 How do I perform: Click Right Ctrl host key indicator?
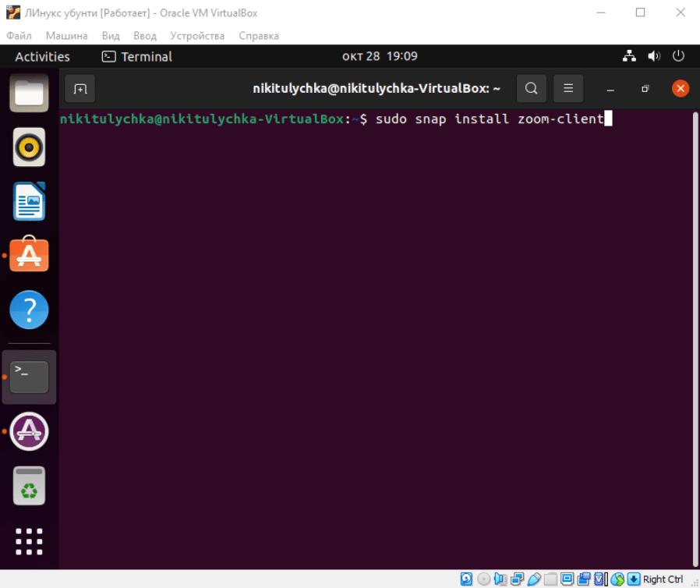tap(663, 579)
